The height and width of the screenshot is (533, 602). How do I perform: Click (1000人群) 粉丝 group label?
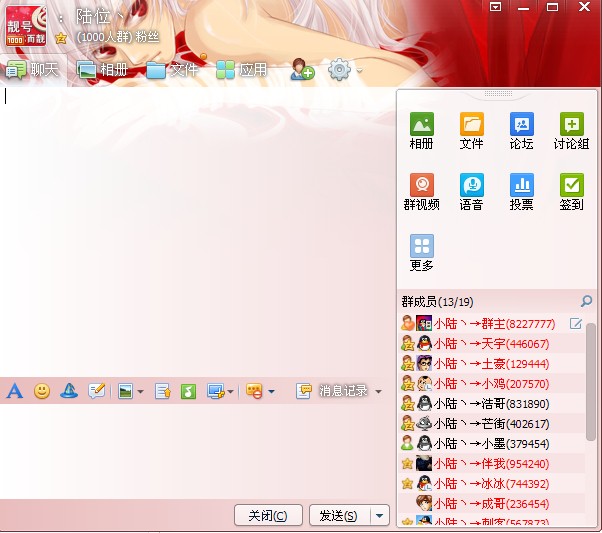pyautogui.click(x=117, y=37)
